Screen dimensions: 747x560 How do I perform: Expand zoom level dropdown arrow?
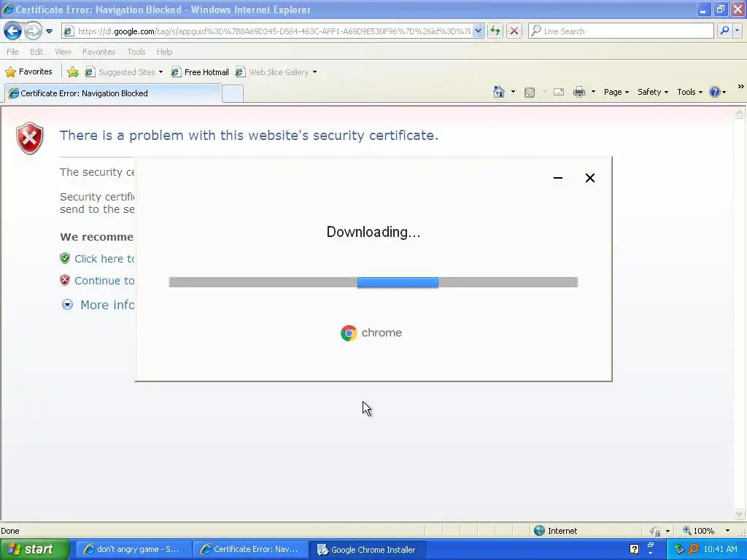(x=727, y=531)
